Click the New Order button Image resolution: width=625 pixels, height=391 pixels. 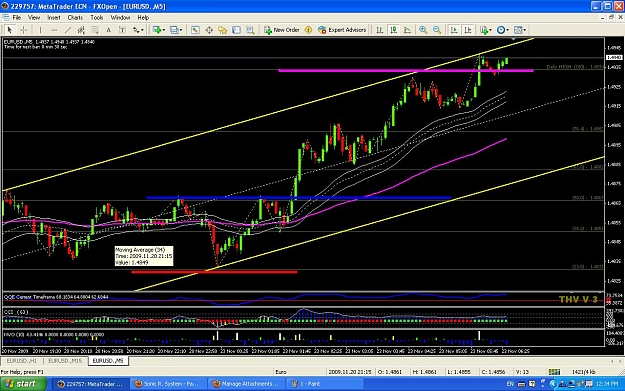(x=281, y=30)
